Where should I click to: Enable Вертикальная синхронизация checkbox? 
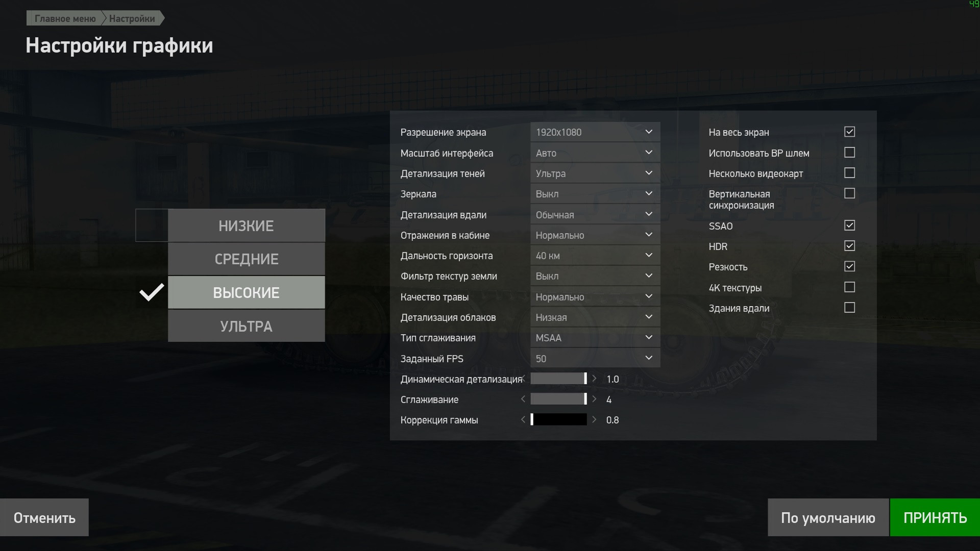[x=849, y=193]
